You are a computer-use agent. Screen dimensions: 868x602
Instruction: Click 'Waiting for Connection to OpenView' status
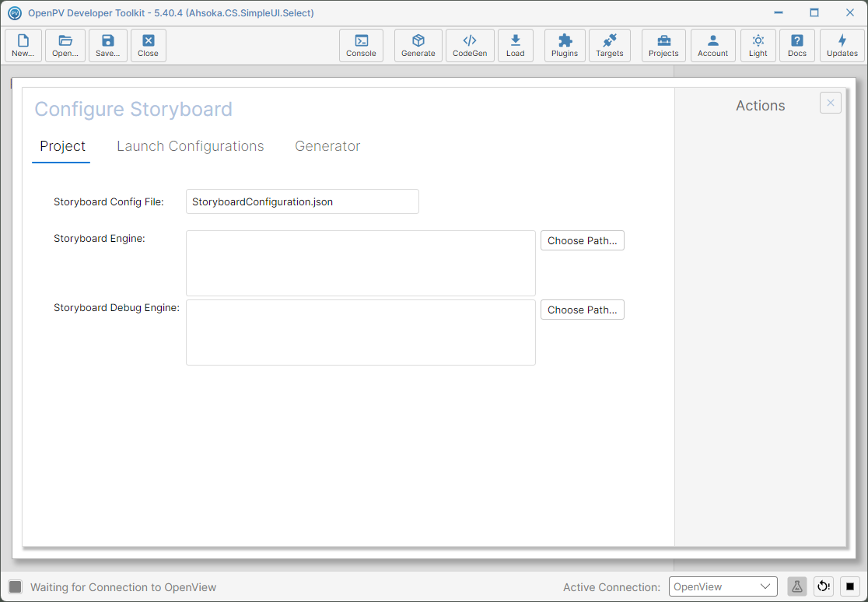tap(124, 587)
